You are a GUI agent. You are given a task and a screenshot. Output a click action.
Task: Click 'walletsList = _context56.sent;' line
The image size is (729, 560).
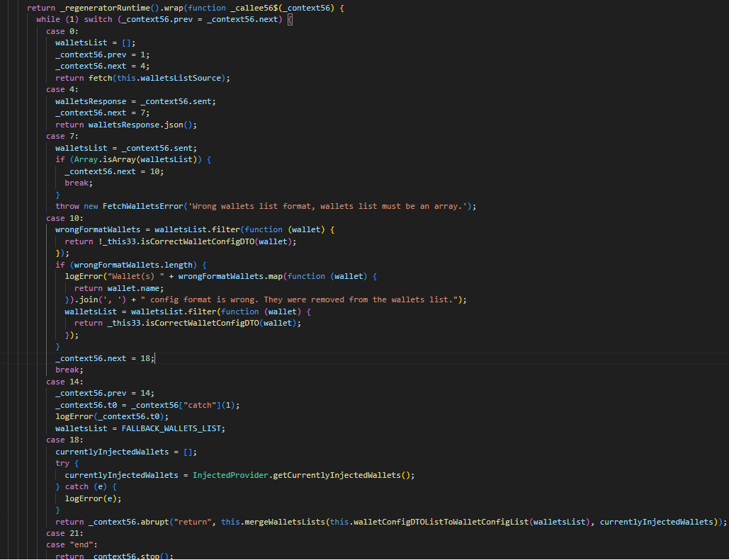[x=126, y=148]
